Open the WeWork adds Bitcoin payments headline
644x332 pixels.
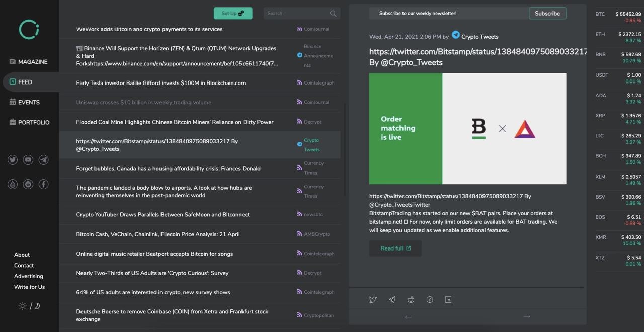tap(149, 29)
